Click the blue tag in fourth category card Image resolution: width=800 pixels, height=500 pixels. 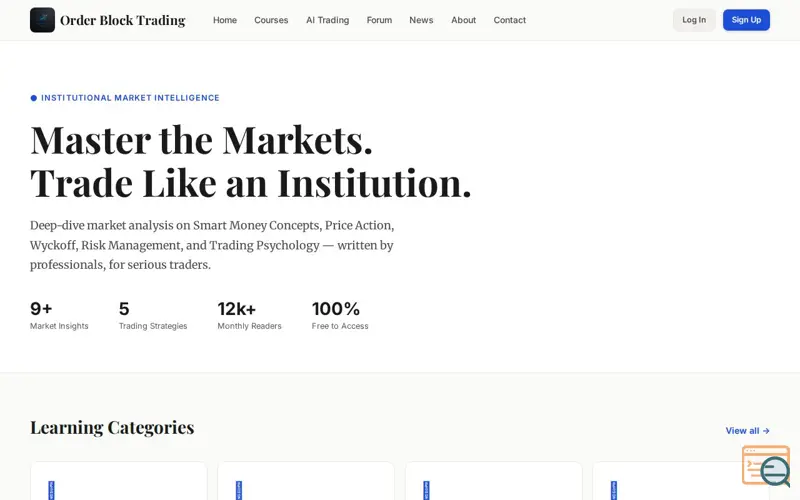[614, 490]
